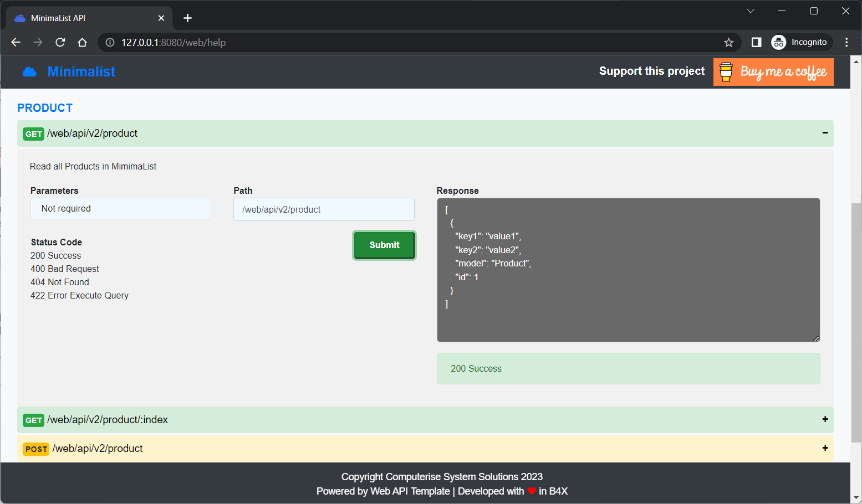Click "Read all Products in MimimaList" description
This screenshot has height=504, width=862.
point(93,166)
